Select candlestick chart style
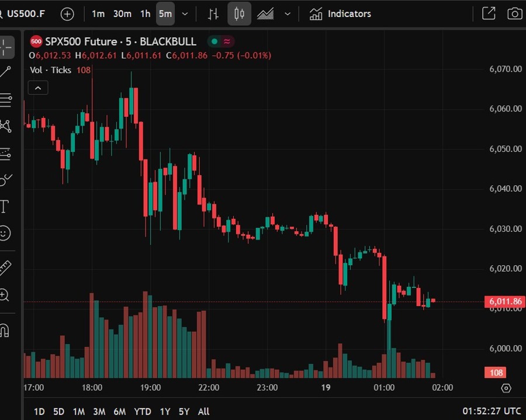 [x=239, y=14]
